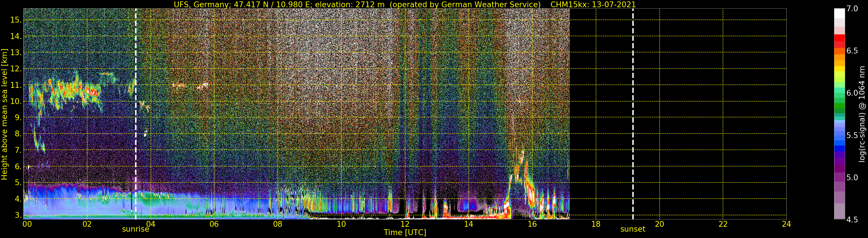Click the height axis tick '7.'
Image resolution: width=868 pixels, height=238 pixels.
[18, 150]
